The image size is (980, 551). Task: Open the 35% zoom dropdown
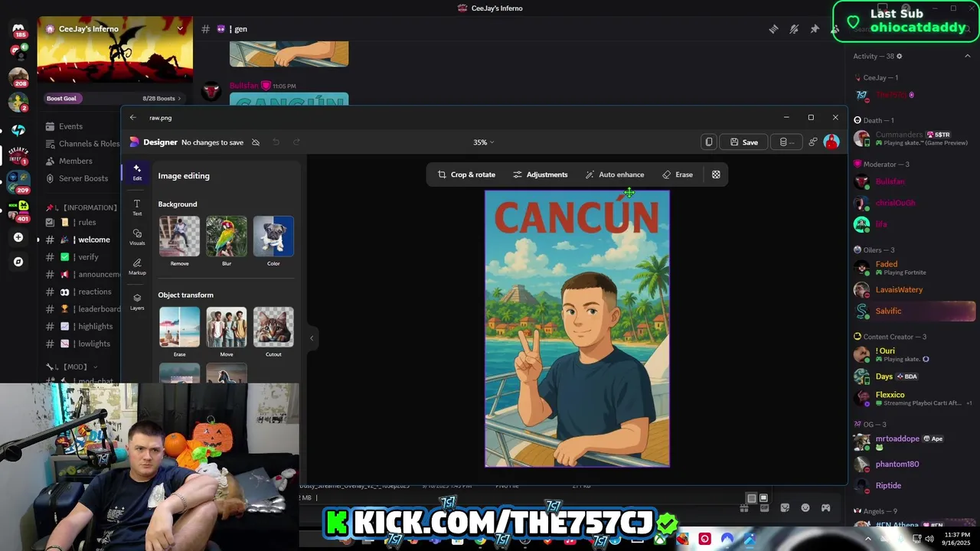[483, 142]
